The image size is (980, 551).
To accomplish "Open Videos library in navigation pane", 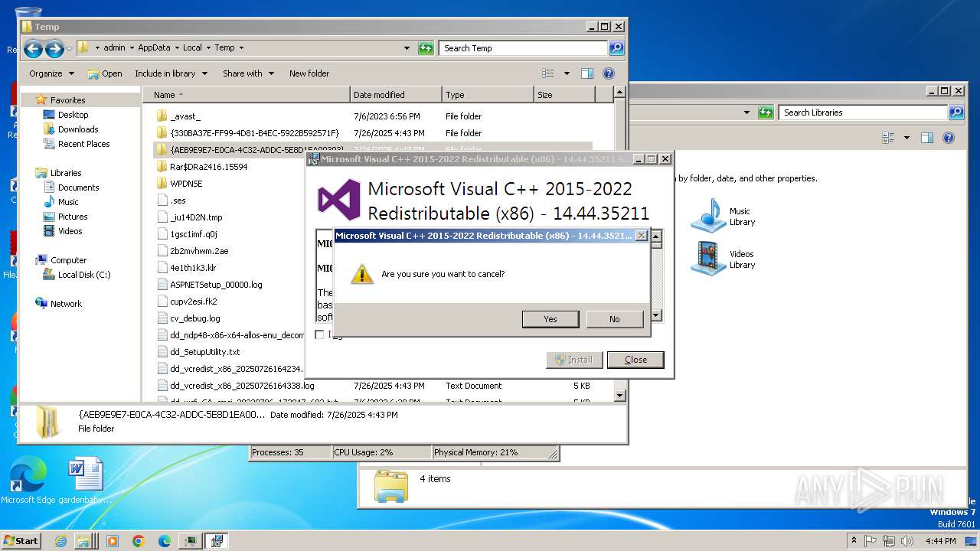I will pos(70,231).
